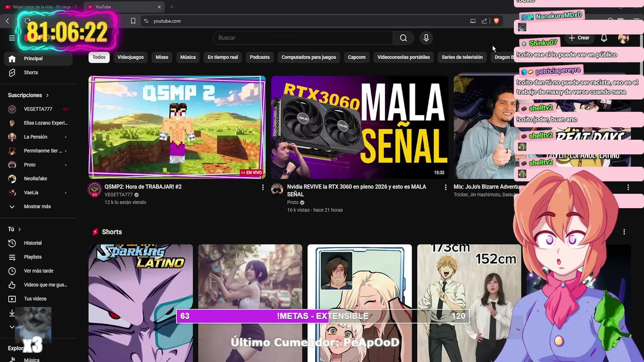The height and width of the screenshot is (362, 644).
Task: Open VEGETTA777 subscription channel
Action: (39, 109)
